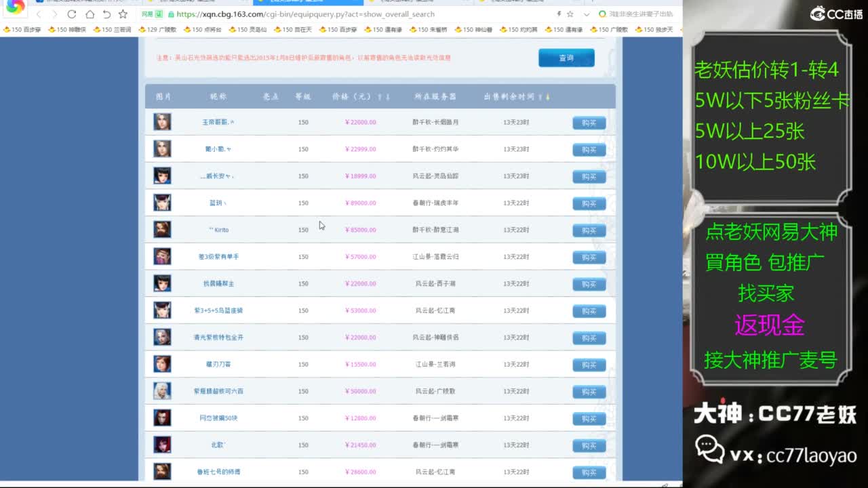Click the 查询 search button

click(x=566, y=58)
